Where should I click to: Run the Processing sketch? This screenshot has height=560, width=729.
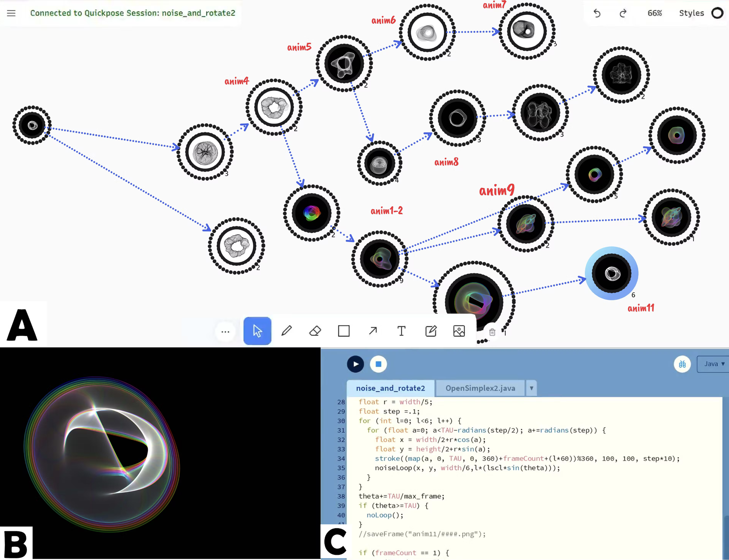point(355,364)
